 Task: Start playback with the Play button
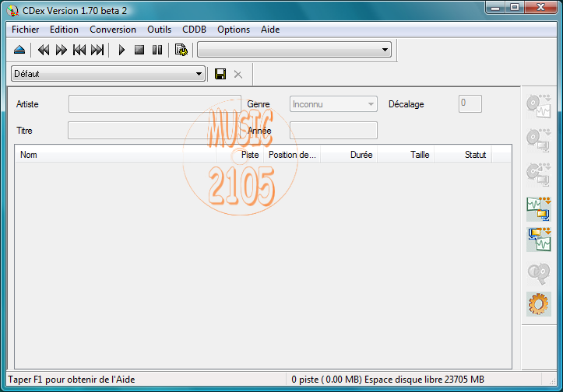coord(121,50)
